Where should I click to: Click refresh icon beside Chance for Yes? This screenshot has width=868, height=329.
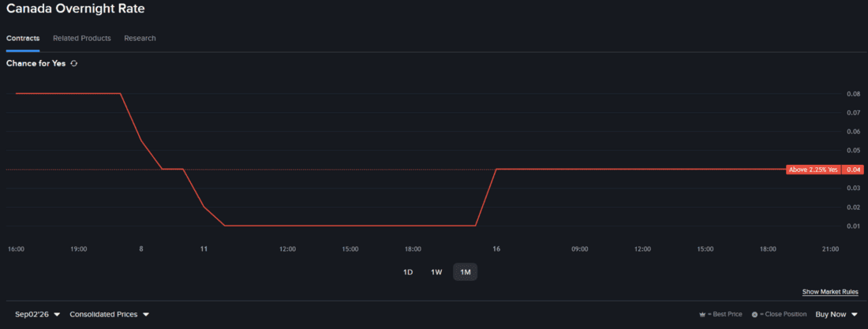(74, 64)
